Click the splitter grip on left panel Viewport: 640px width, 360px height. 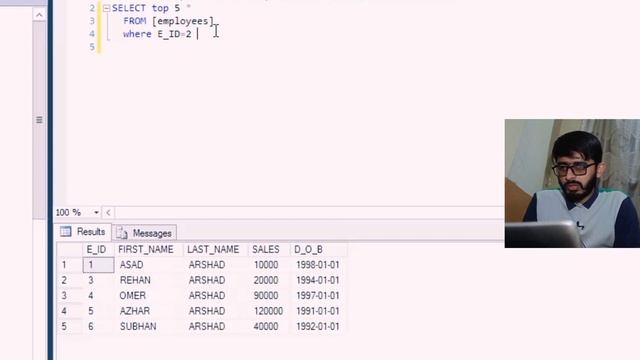pos(39,120)
